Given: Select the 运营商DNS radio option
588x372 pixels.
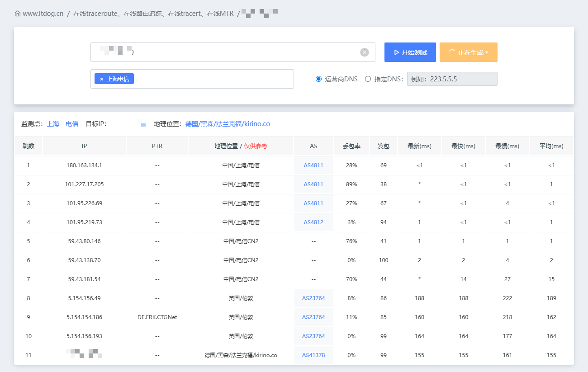Looking at the screenshot, I should click(x=318, y=79).
